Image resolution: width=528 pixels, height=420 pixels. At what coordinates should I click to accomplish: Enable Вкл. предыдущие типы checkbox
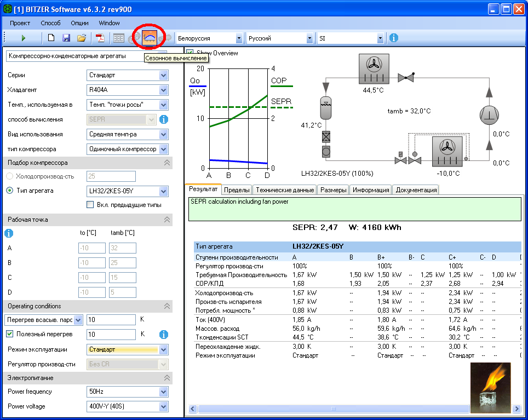90,205
